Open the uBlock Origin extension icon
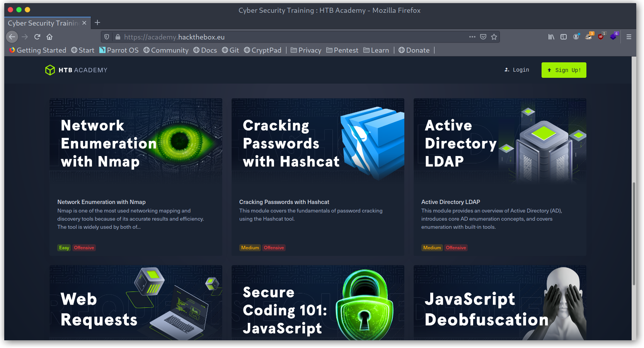Screen dimensions: 644x348 click(x=601, y=36)
